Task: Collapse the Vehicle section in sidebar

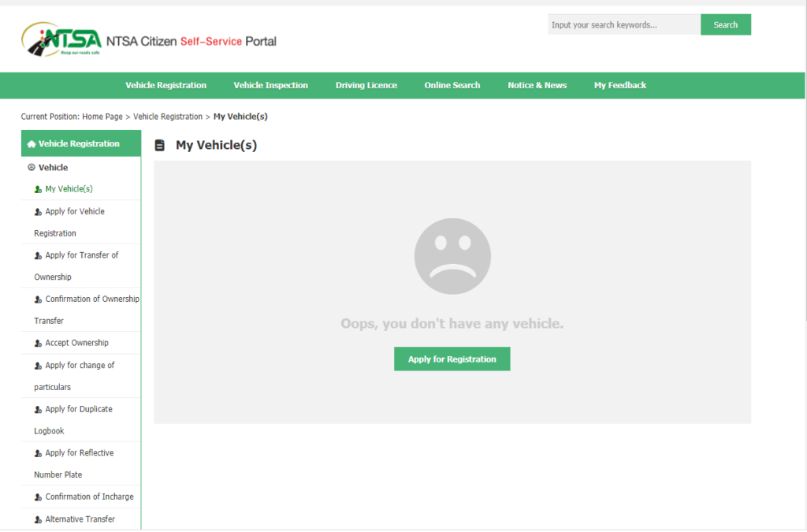Action: [x=32, y=167]
